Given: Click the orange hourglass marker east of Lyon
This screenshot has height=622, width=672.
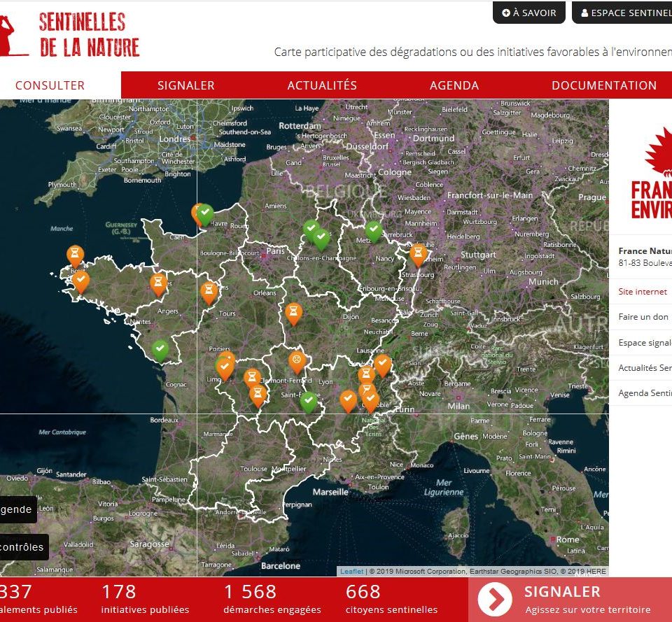Looking at the screenshot, I should 366,376.
